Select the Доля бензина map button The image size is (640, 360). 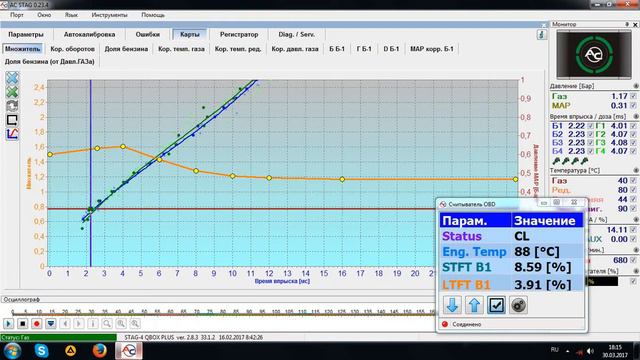click(x=126, y=49)
